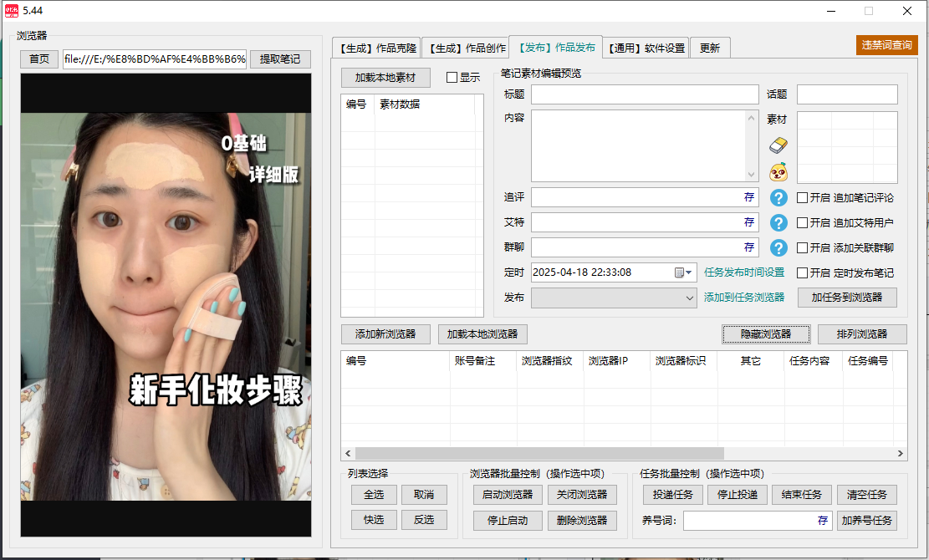This screenshot has height=560, width=929.
Task: Enable the 追加笔记评论 checkbox
Action: (x=802, y=198)
